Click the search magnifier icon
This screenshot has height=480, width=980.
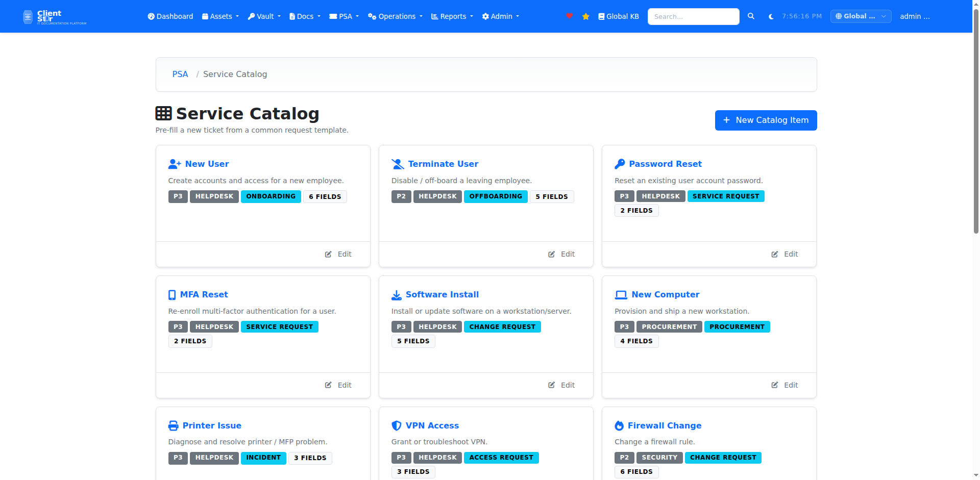751,16
